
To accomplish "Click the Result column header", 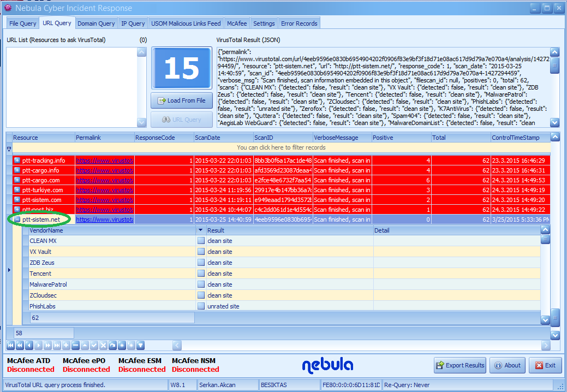I will [x=289, y=230].
